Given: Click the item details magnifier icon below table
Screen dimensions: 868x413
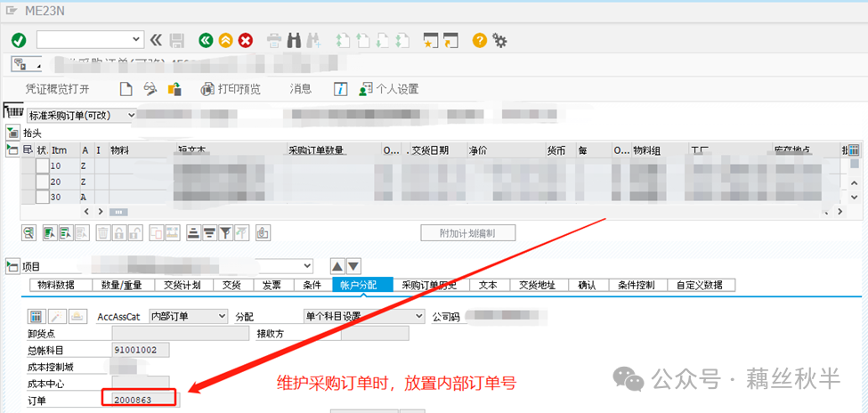Looking at the screenshot, I should (x=28, y=233).
